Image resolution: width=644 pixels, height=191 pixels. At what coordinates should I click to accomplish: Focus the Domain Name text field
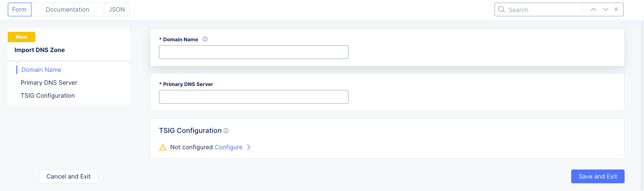point(253,52)
